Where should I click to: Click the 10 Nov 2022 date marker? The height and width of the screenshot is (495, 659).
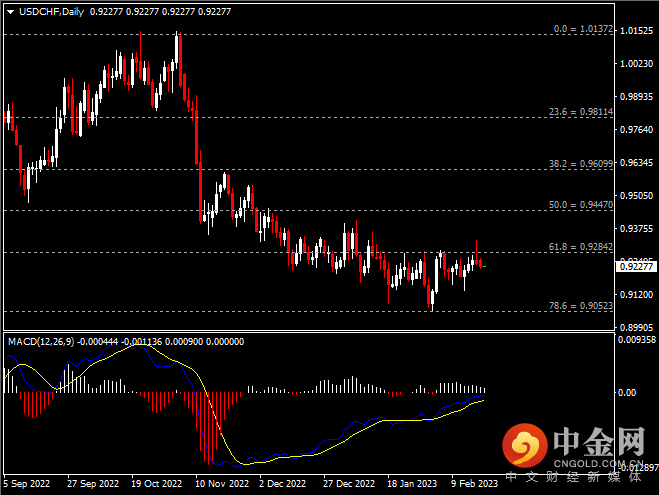219,483
